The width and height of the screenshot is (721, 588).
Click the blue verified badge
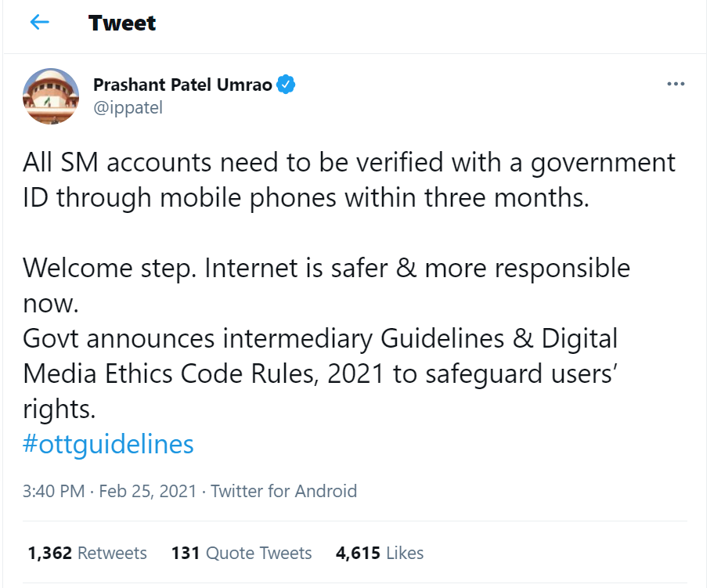[x=287, y=85]
